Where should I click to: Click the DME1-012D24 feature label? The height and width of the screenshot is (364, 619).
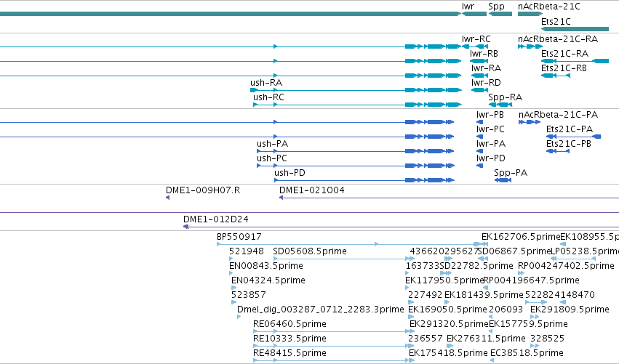point(216,219)
